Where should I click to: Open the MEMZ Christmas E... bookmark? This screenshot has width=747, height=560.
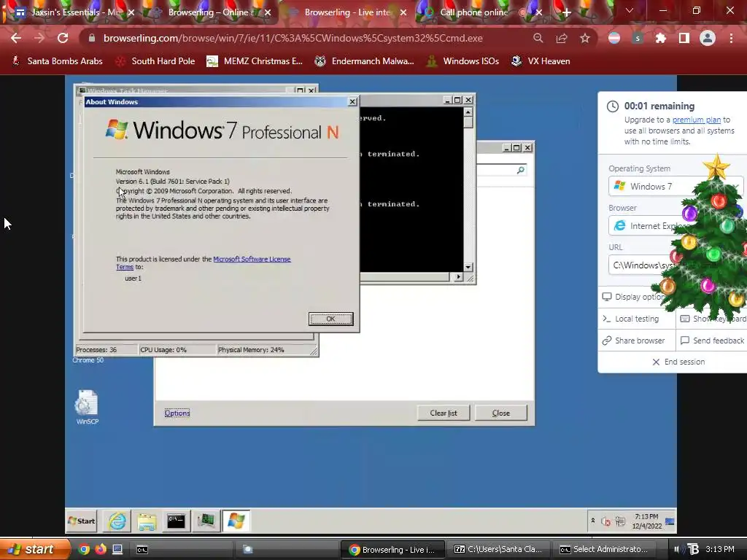pos(255,61)
